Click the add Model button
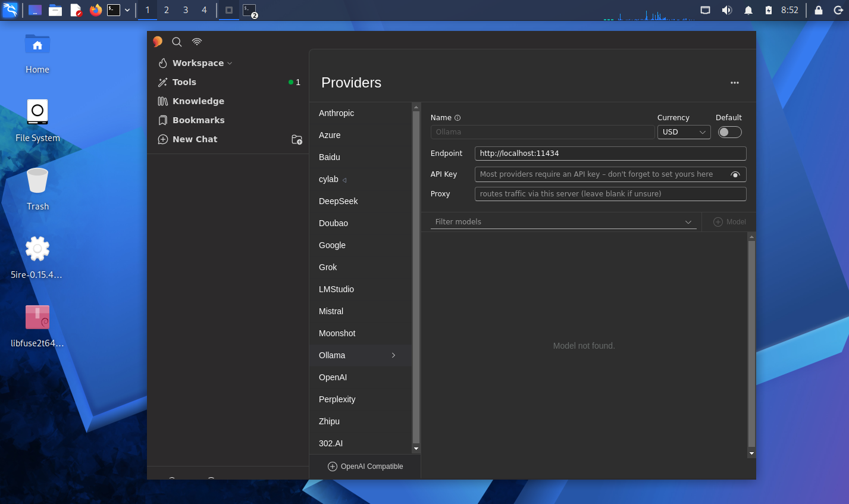The image size is (849, 504). pos(729,222)
